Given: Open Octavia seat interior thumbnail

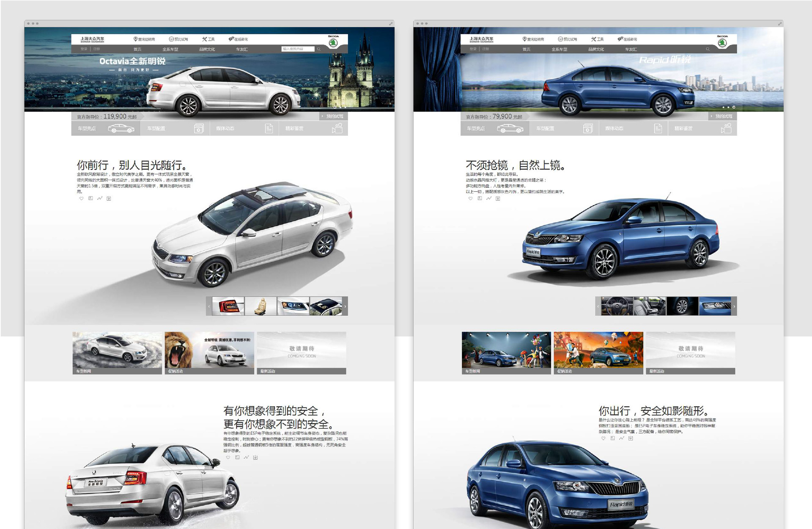Looking at the screenshot, I should click(x=261, y=306).
